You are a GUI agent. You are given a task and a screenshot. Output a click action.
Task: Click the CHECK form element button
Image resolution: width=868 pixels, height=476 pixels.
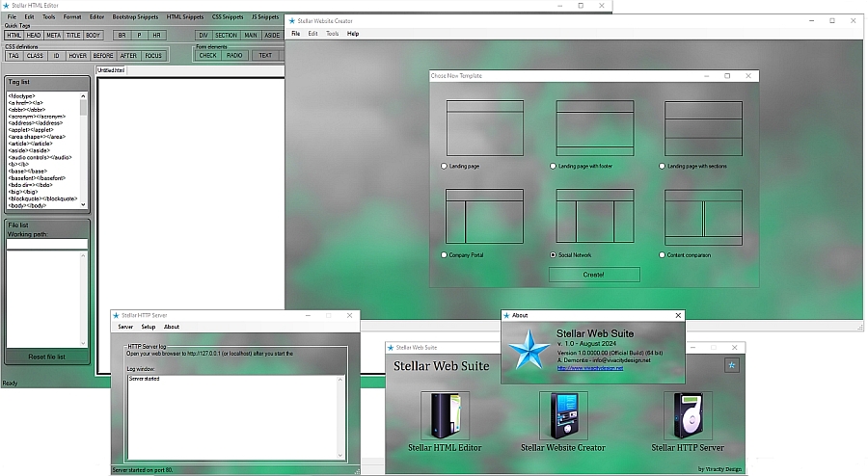click(208, 56)
